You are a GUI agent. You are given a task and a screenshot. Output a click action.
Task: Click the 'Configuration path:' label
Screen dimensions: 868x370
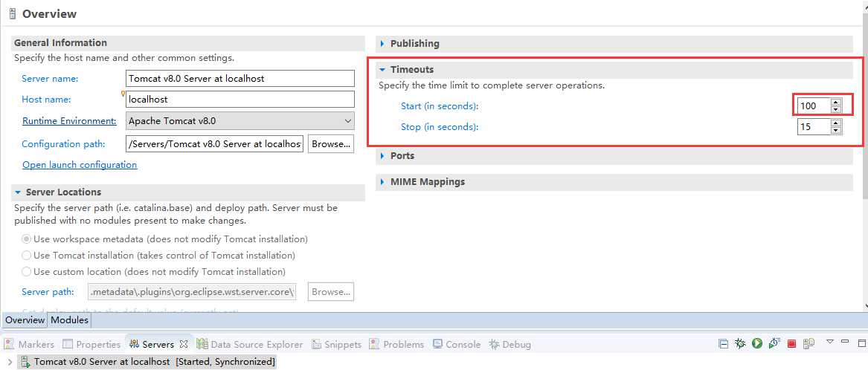63,144
